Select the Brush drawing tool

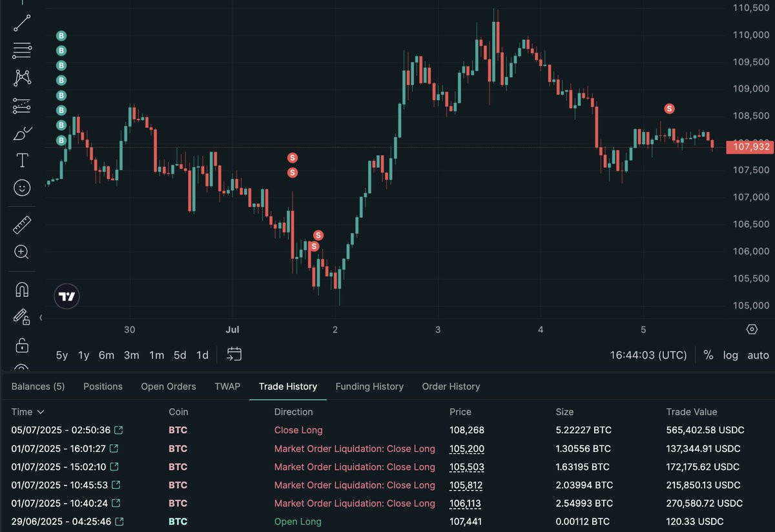coord(22,133)
